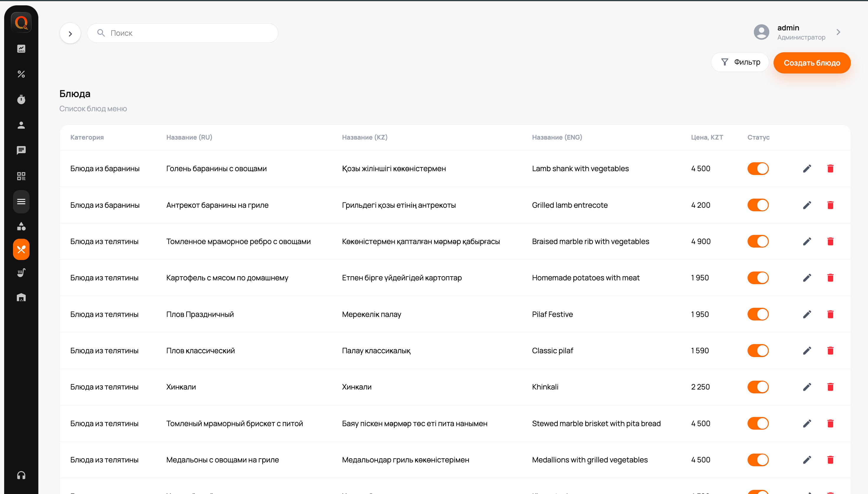Delete the Classic pilaf dish
This screenshot has height=494, width=868.
[830, 351]
